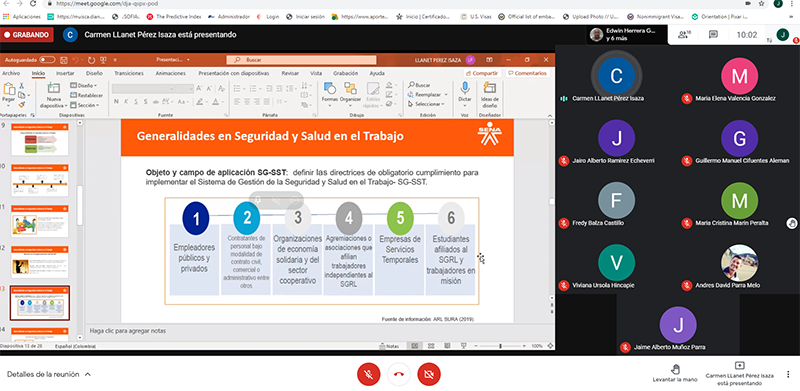Open the participants list icon
Viewport: 800px width, 391px height.
tap(684, 35)
